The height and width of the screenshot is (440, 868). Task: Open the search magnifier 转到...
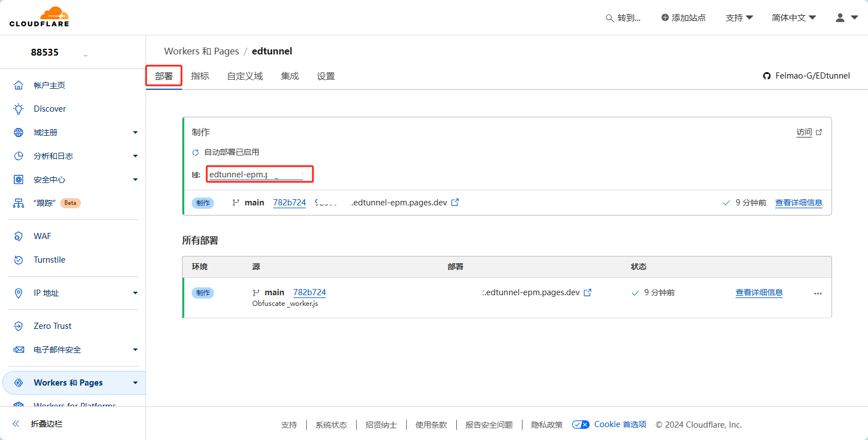tap(610, 18)
